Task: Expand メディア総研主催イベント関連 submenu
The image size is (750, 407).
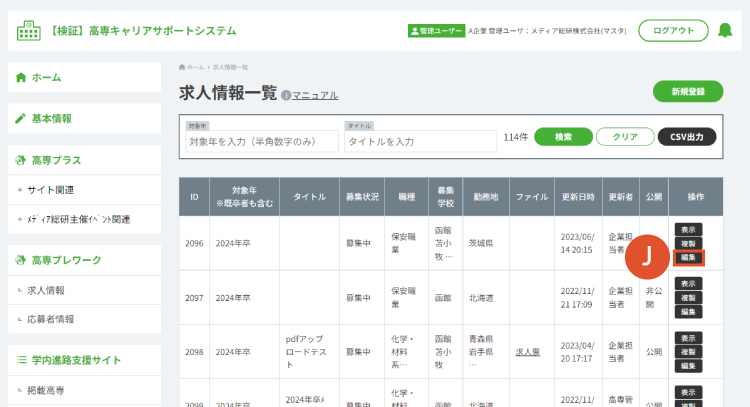Action: 85,220
